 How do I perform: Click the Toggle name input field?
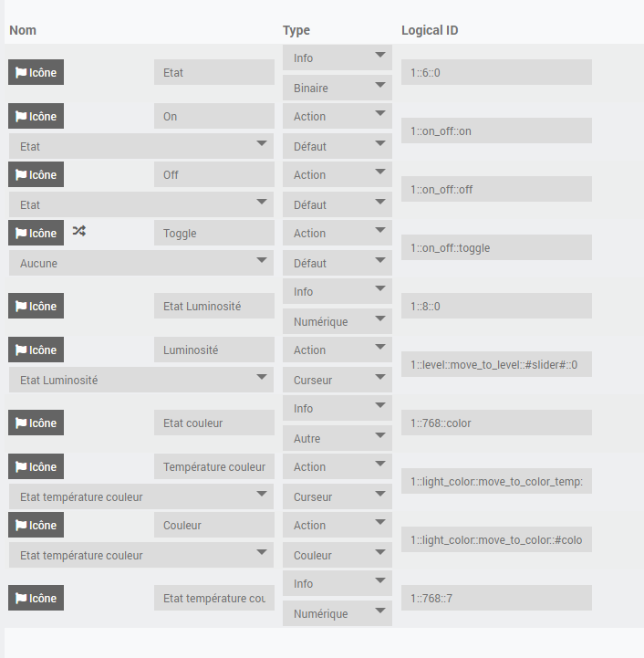tap(214, 233)
